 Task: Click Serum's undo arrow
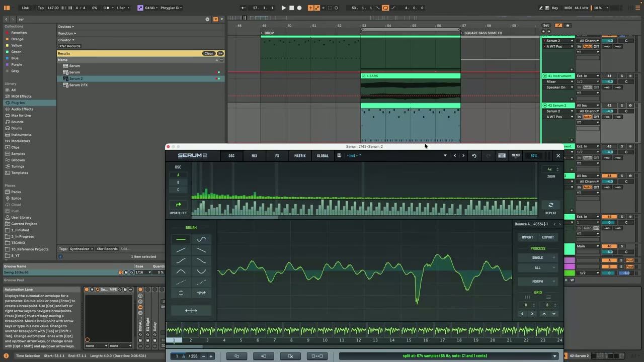coord(474,156)
